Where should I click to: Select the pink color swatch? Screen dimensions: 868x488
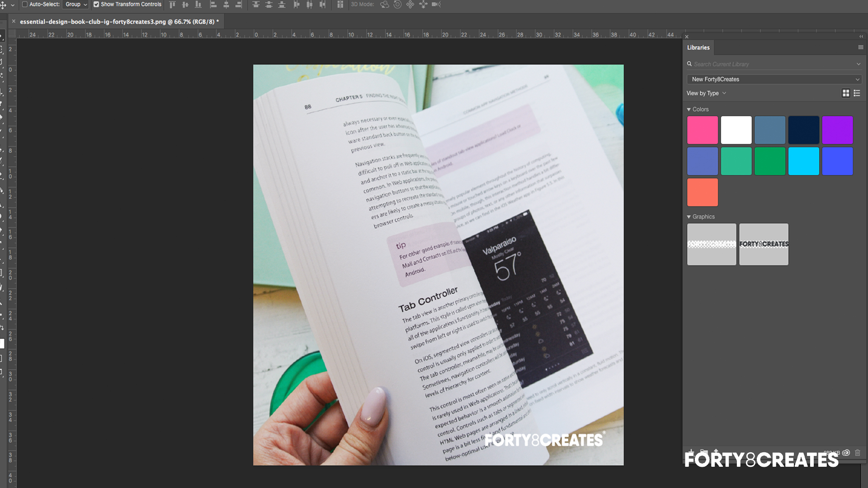702,130
